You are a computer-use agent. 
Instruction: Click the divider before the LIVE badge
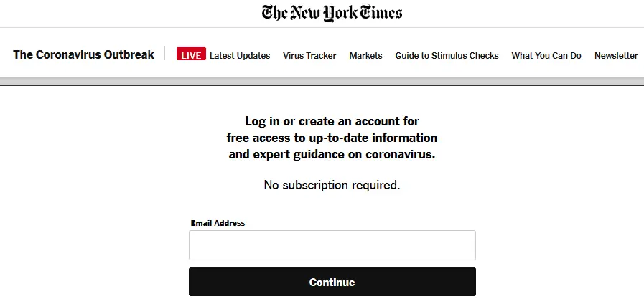[165, 54]
